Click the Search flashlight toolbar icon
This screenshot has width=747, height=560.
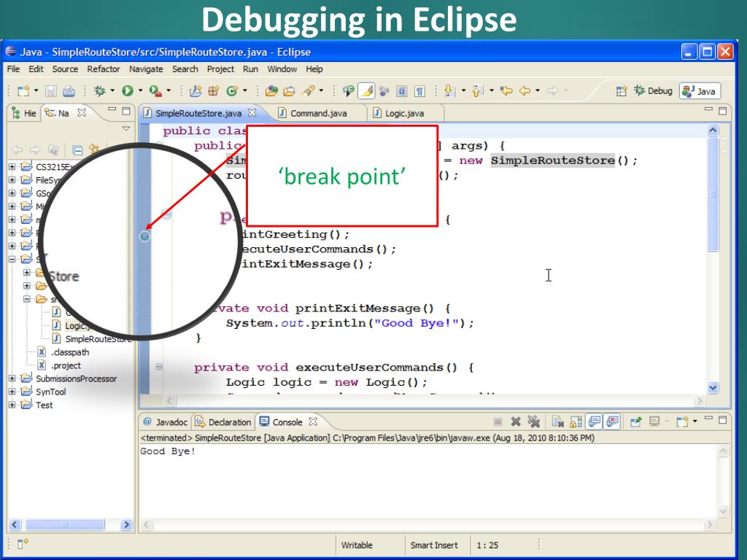click(309, 90)
